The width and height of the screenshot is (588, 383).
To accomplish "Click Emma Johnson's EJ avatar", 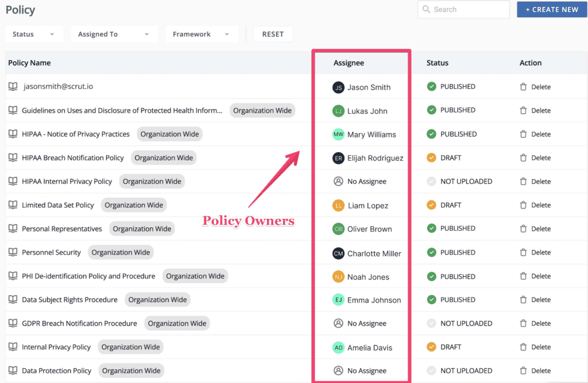I will (x=338, y=300).
